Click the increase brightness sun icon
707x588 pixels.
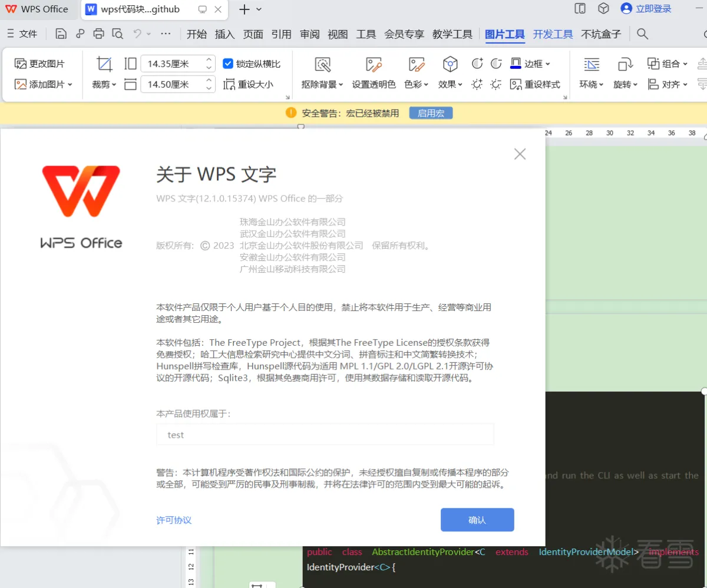click(x=477, y=84)
